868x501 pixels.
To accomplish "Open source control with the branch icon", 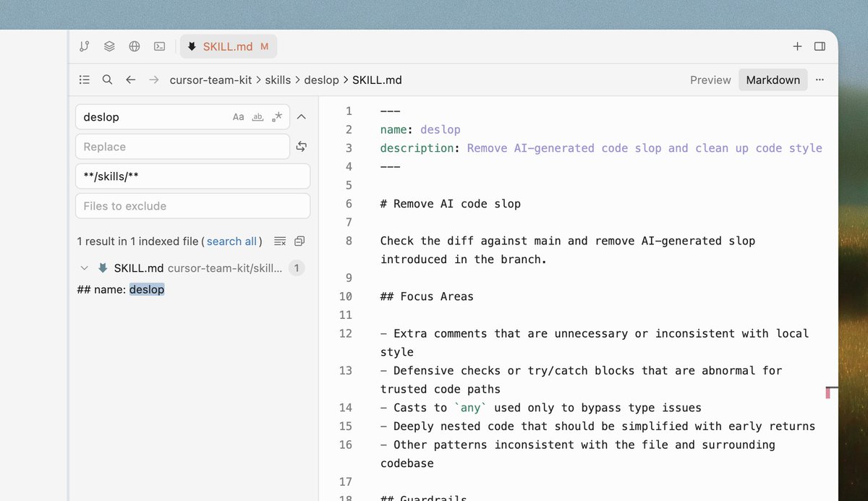I will [84, 46].
